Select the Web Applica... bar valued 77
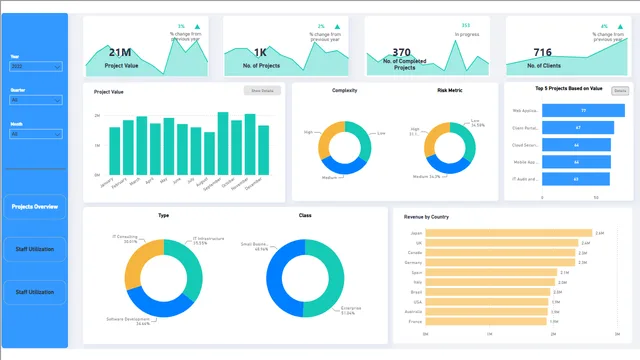Image resolution: width=640 pixels, height=360 pixels. (583, 111)
